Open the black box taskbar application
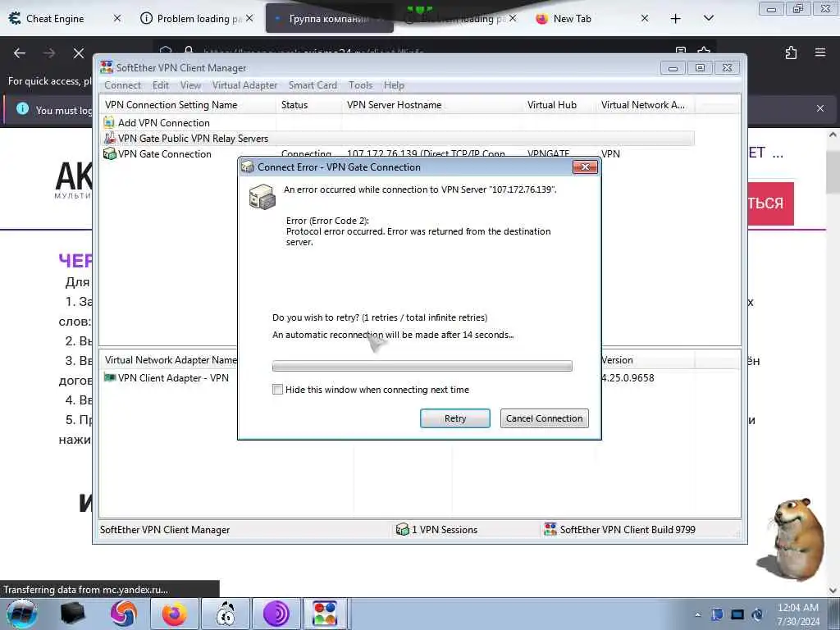Viewport: 840px width, 630px height. click(x=72, y=614)
